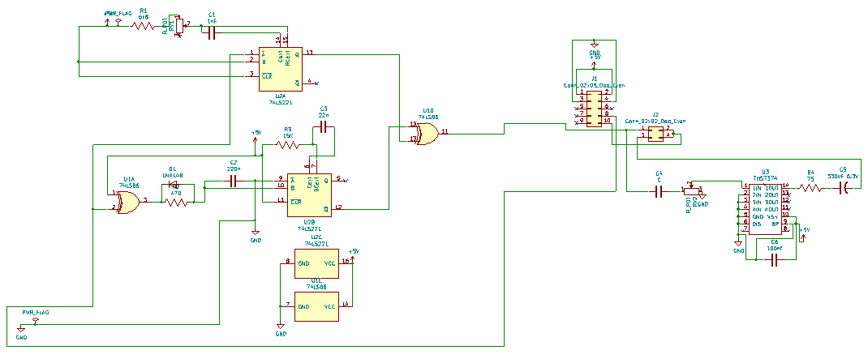Select the C6 capacitor symbol
Viewport: 868px width, 363px height.
[x=775, y=261]
